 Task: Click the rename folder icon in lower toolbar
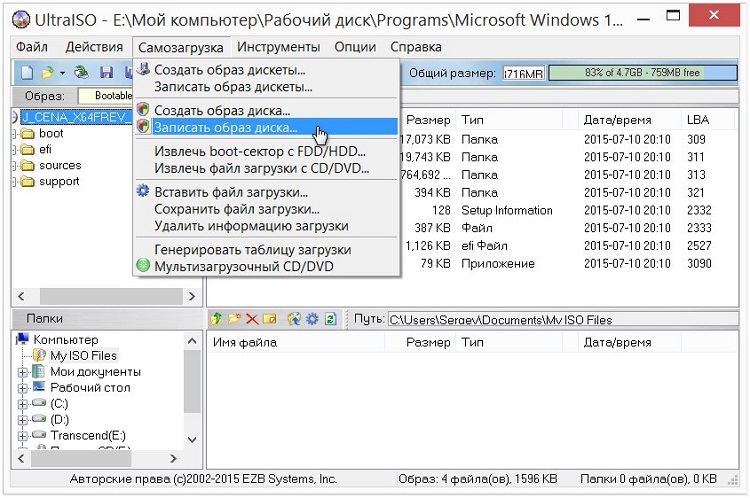pyautogui.click(x=270, y=319)
